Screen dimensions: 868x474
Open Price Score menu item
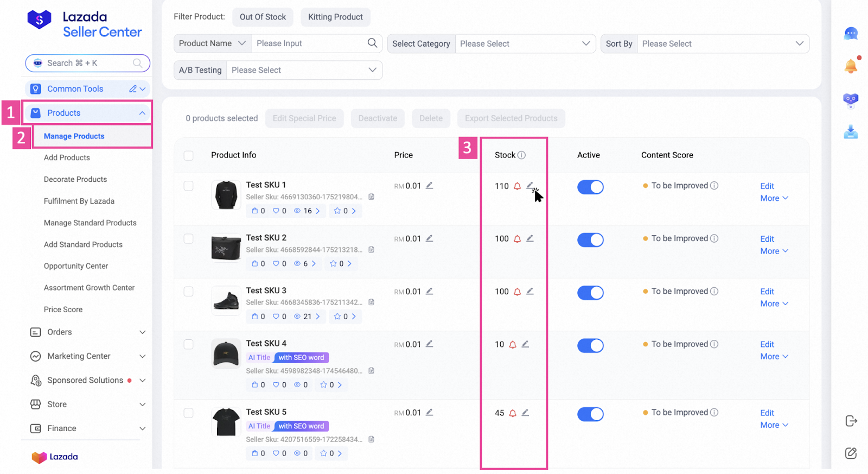63,309
